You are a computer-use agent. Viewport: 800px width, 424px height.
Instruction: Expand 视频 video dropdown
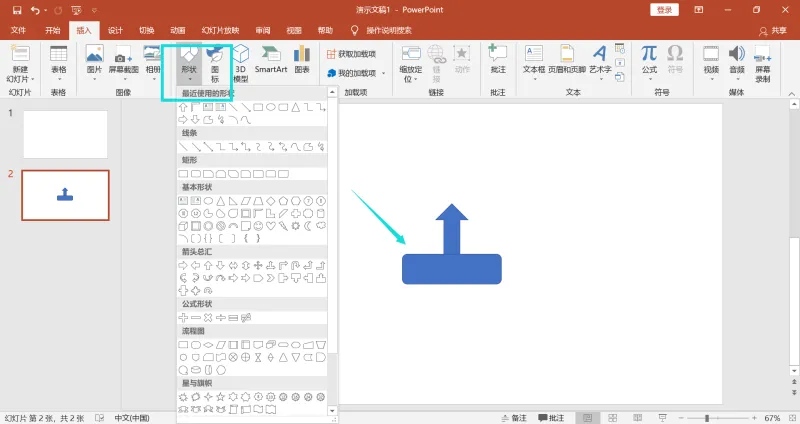point(711,79)
